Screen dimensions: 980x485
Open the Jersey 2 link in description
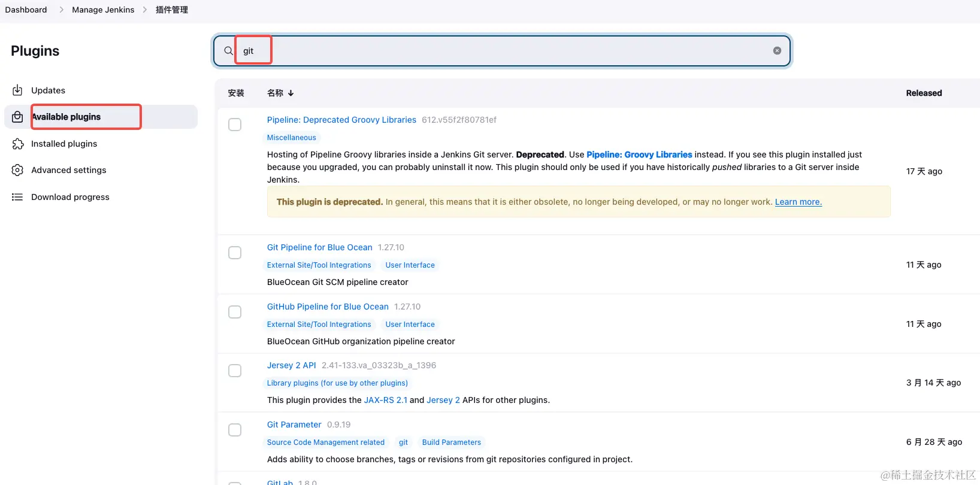(443, 400)
